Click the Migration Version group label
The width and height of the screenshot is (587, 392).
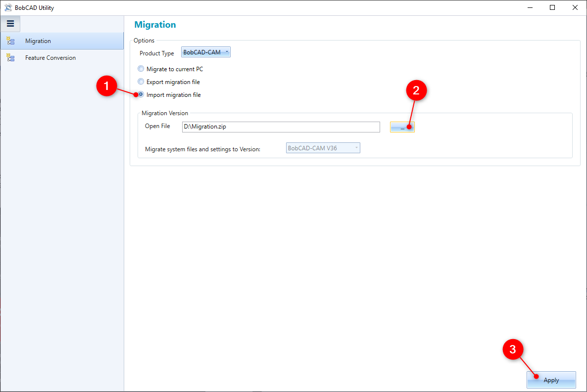165,113
